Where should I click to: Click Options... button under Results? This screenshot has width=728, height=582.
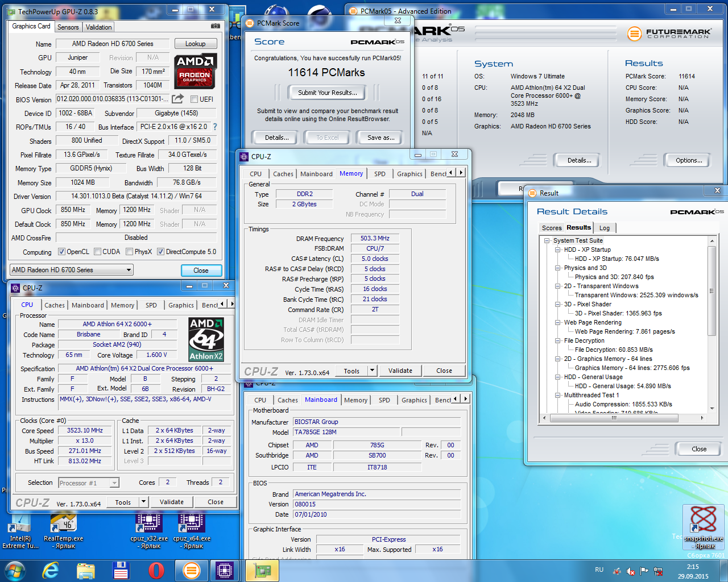pyautogui.click(x=689, y=160)
